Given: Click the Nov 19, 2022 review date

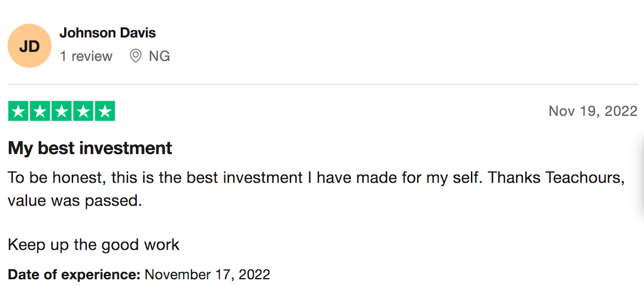Looking at the screenshot, I should coord(593,111).
